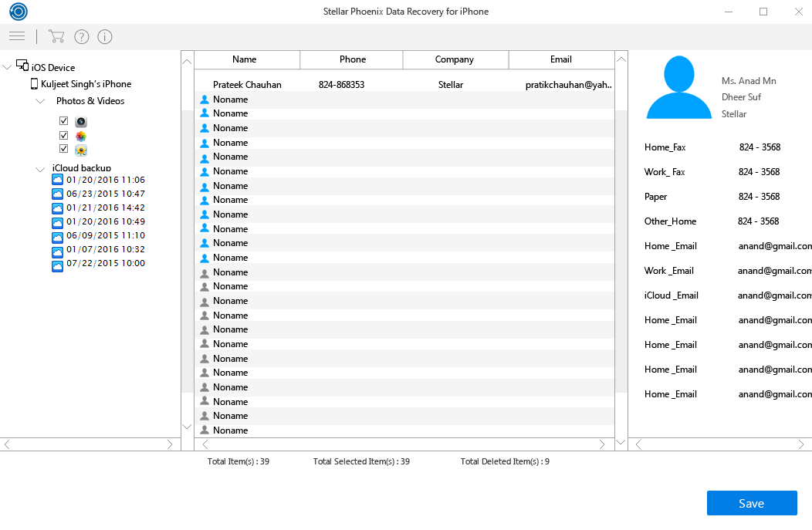This screenshot has width=812, height=530.
Task: Click cloud icon for backup 01/21/2016 14:42
Action: (x=57, y=208)
